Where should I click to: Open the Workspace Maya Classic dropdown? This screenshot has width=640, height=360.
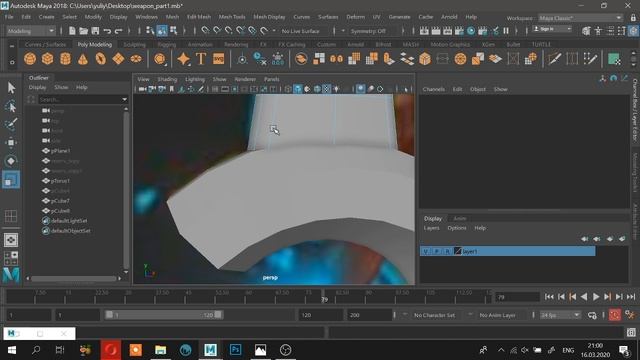[x=580, y=18]
